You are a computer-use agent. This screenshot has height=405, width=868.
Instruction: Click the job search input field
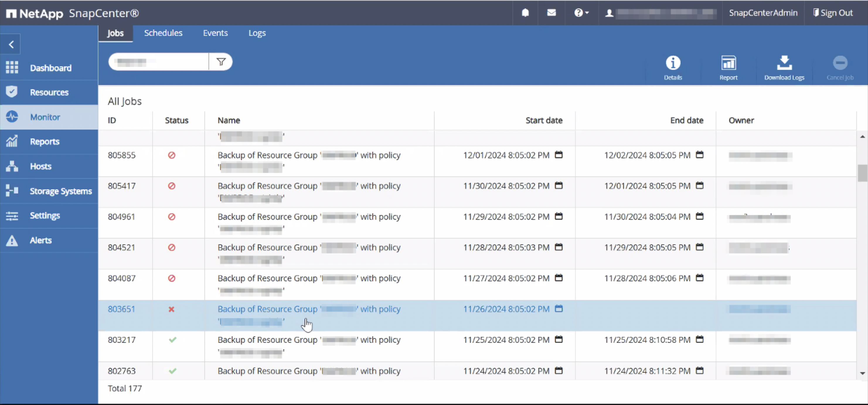[x=158, y=62]
